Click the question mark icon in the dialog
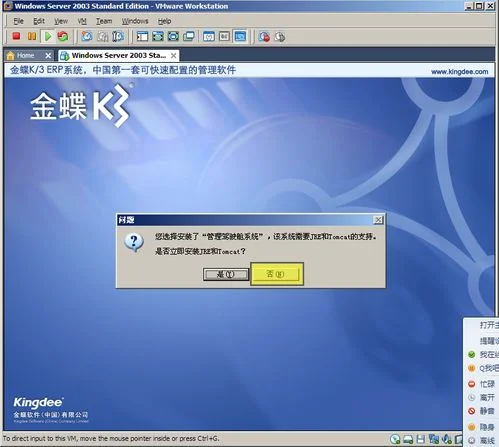 pyautogui.click(x=134, y=242)
